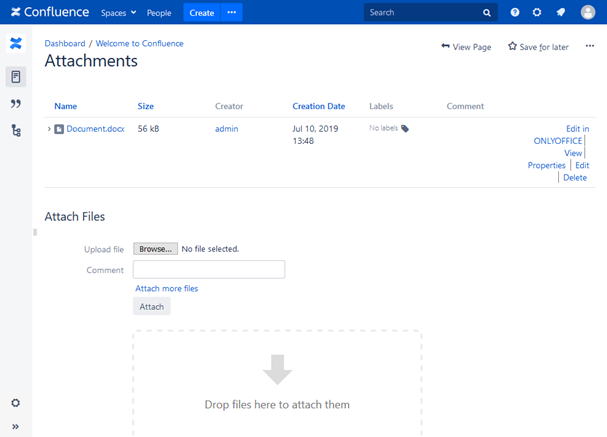Open space settings gear in sidebar bottom
Image resolution: width=607 pixels, height=437 pixels.
coord(15,403)
